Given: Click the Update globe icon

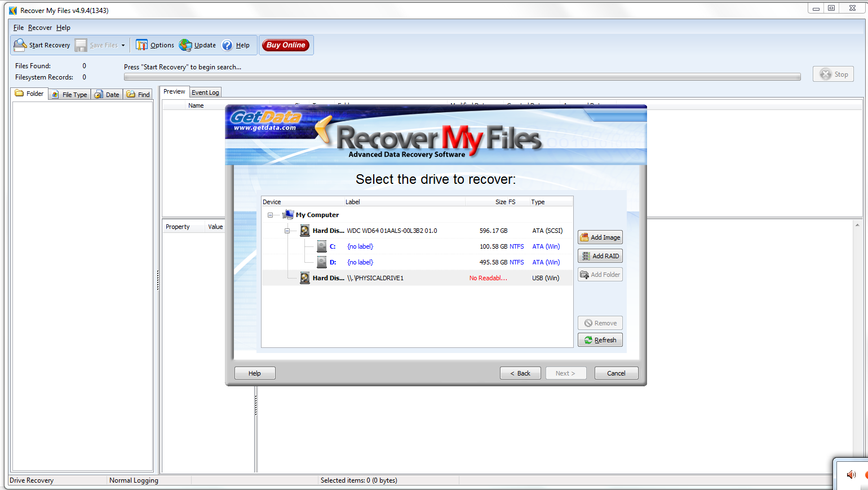Looking at the screenshot, I should click(185, 45).
